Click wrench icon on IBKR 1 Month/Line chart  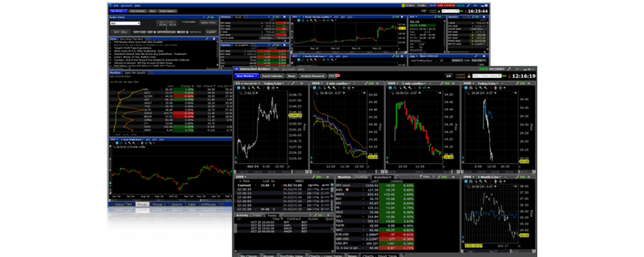[517, 176]
